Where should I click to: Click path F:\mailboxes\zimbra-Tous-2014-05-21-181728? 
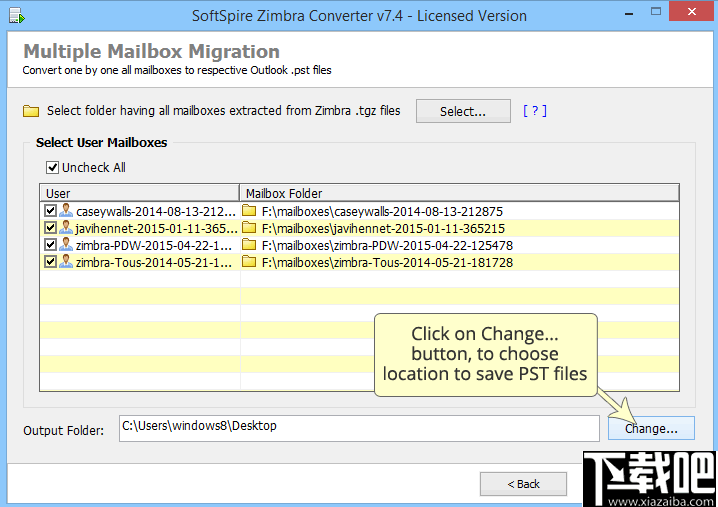[387, 262]
